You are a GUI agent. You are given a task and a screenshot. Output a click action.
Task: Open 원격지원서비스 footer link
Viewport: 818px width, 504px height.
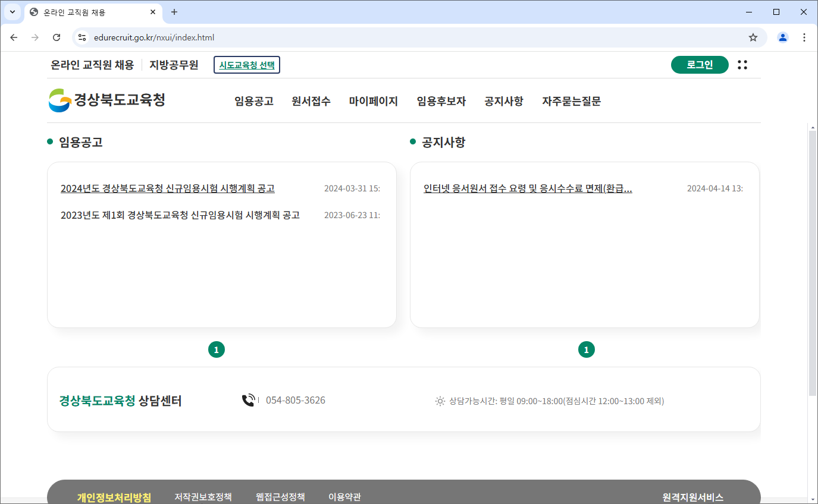pyautogui.click(x=693, y=497)
